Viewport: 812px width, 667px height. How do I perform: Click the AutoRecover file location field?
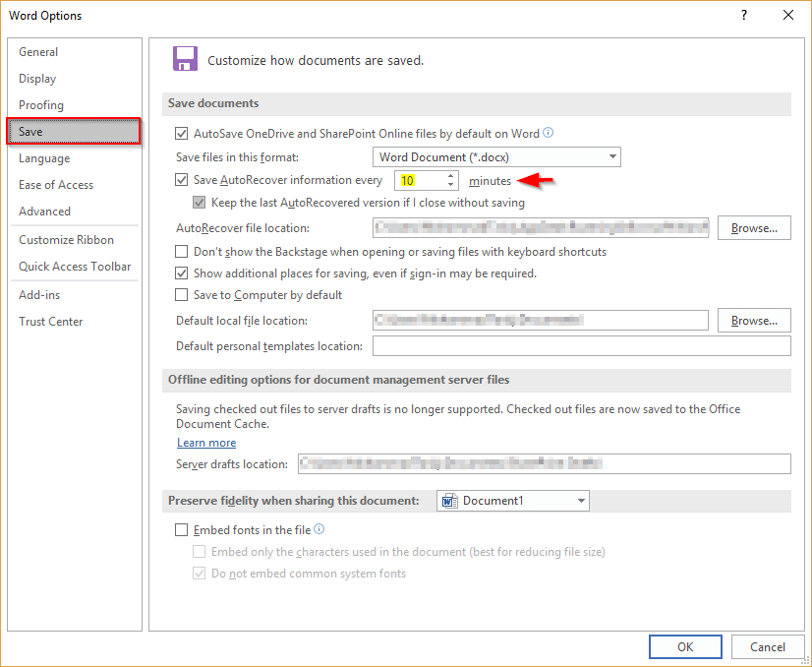click(541, 228)
